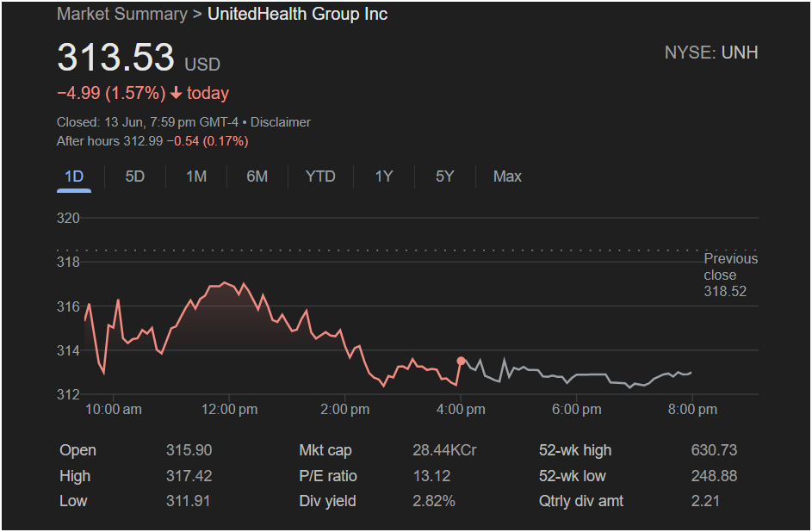Screen dimensions: 812x532
Task: Click the Qtrly div amt value 2.21
Action: pos(705,501)
